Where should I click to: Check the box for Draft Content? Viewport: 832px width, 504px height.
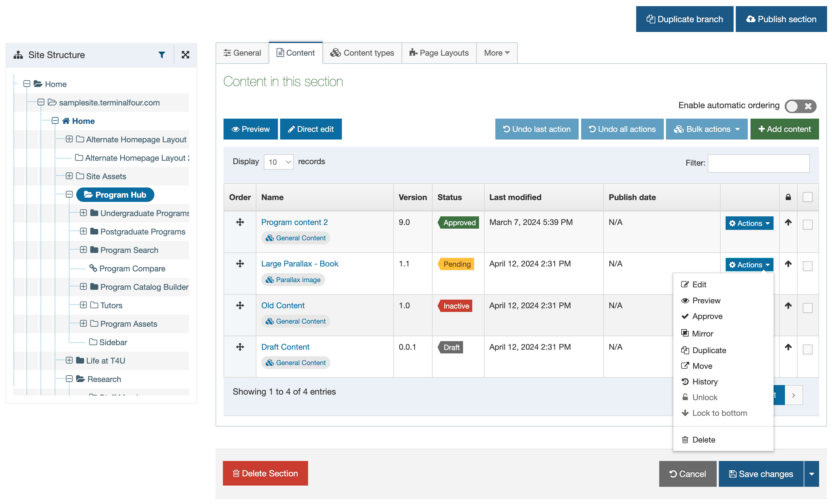point(808,349)
